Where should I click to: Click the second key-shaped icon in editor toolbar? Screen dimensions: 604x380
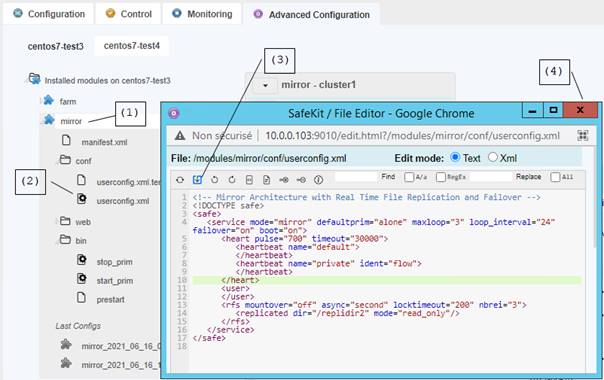[301, 180]
